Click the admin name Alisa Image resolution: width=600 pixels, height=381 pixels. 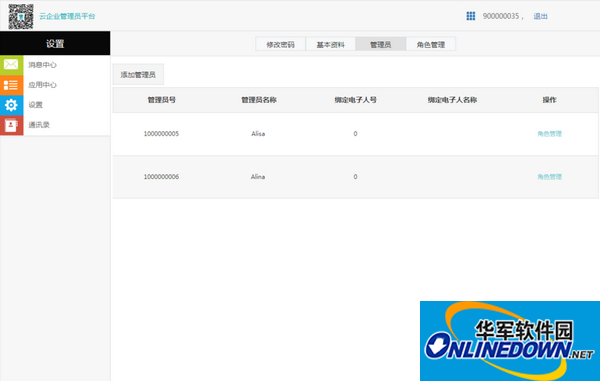click(x=258, y=134)
